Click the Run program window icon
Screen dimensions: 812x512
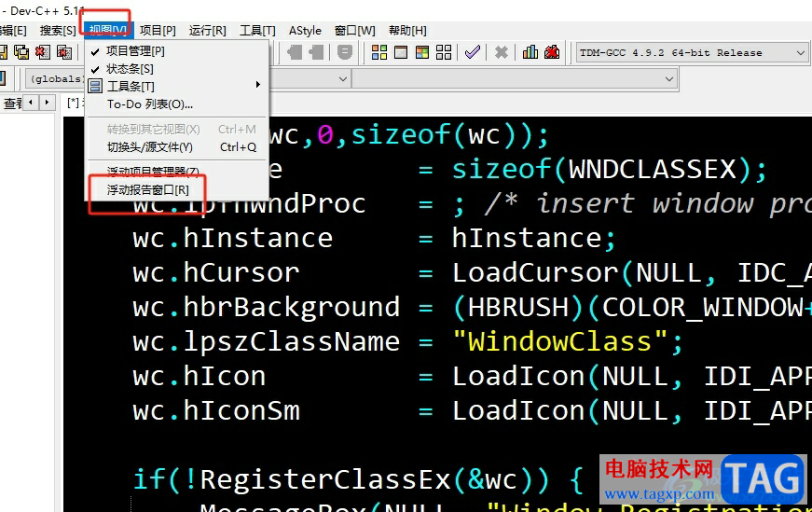[x=401, y=52]
